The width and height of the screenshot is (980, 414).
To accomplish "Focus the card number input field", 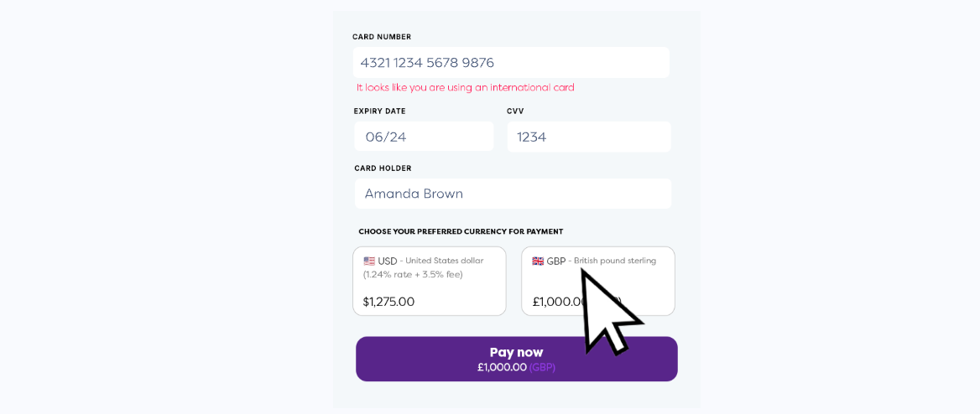I will pos(511,63).
